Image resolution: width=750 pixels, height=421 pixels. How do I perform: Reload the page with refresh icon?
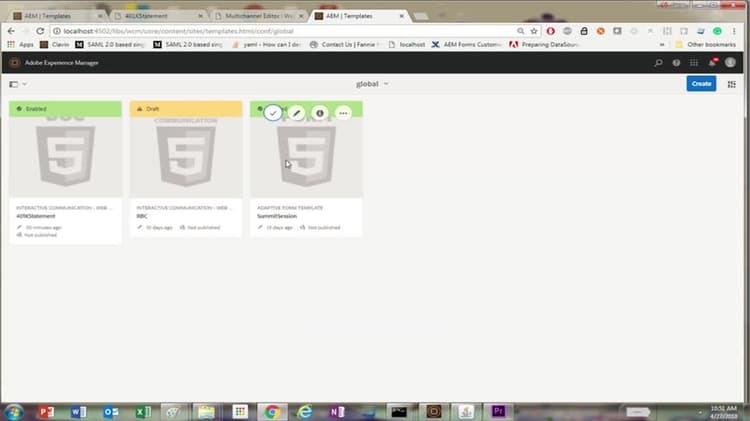[40, 31]
